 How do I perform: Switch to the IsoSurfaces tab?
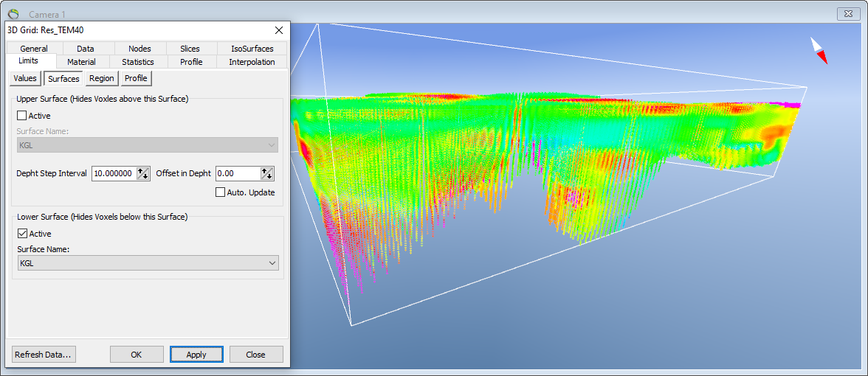(x=252, y=49)
